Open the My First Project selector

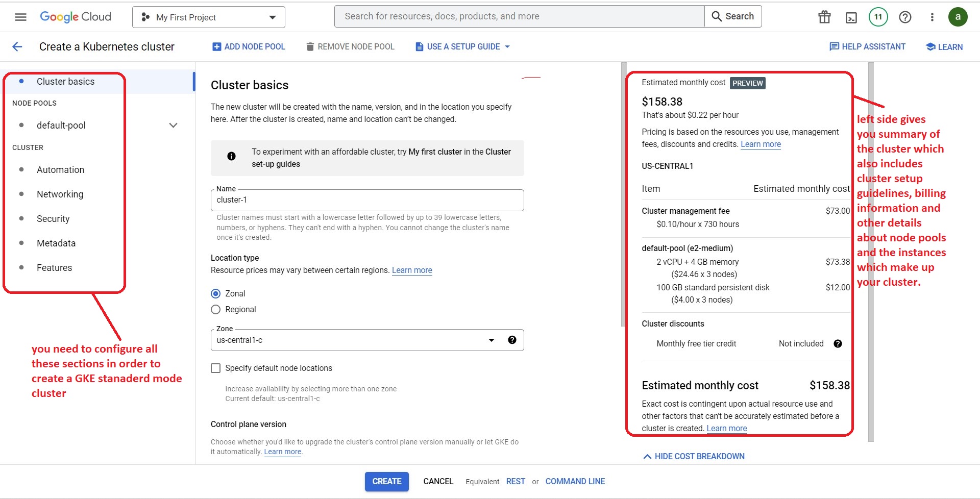click(x=208, y=17)
